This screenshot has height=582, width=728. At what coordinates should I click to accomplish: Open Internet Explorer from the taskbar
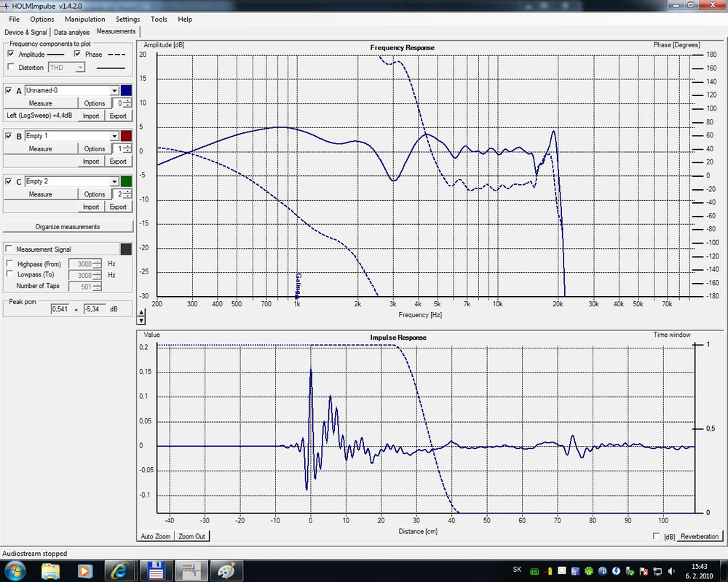click(x=120, y=570)
